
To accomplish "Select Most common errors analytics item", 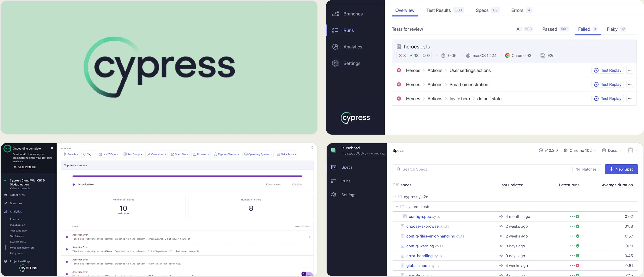I will pos(22,248).
